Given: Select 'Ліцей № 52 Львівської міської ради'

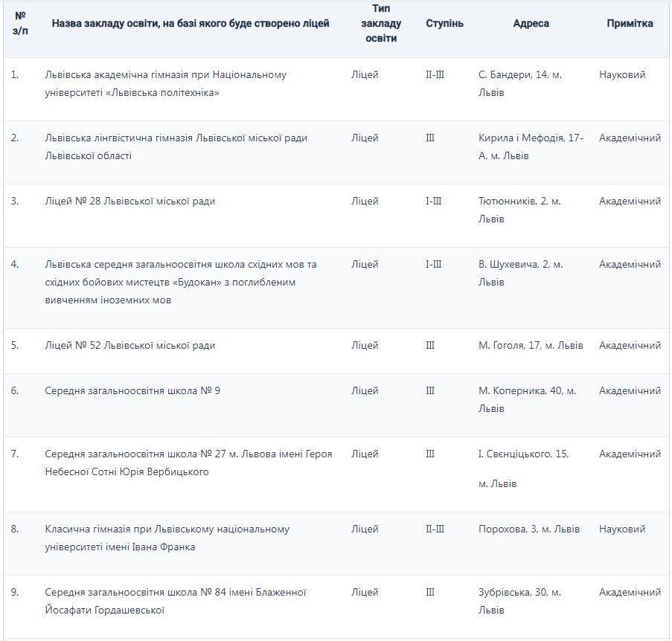Looking at the screenshot, I should point(130,345).
